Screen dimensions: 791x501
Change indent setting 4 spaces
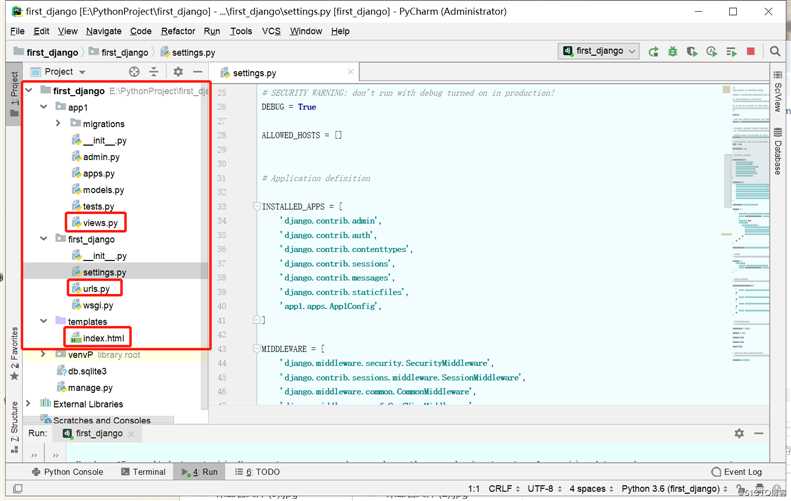[591, 488]
